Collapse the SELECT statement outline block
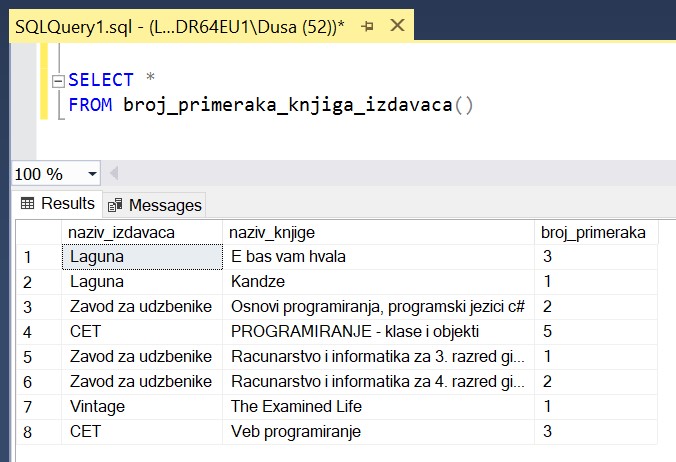The height and width of the screenshot is (462, 676). pyautogui.click(x=57, y=80)
